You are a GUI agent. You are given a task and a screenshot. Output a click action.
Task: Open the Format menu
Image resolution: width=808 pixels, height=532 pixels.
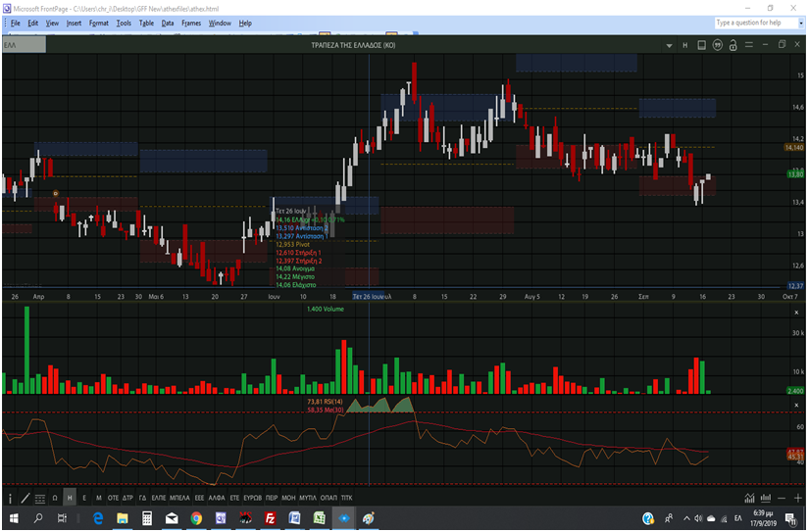[x=99, y=23]
